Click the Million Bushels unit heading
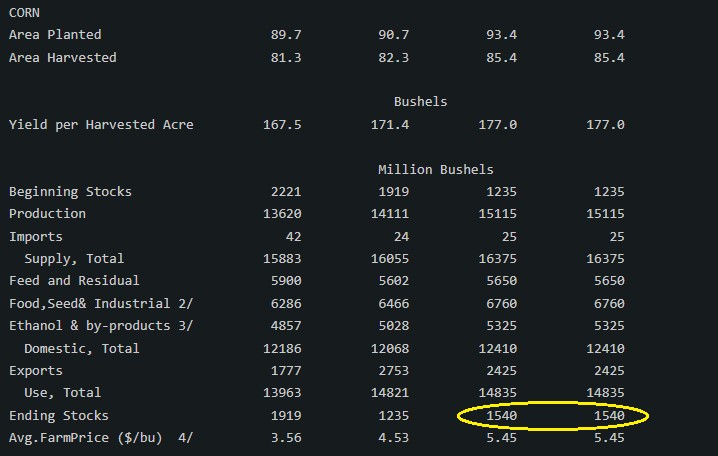The width and height of the screenshot is (718, 456). [435, 170]
